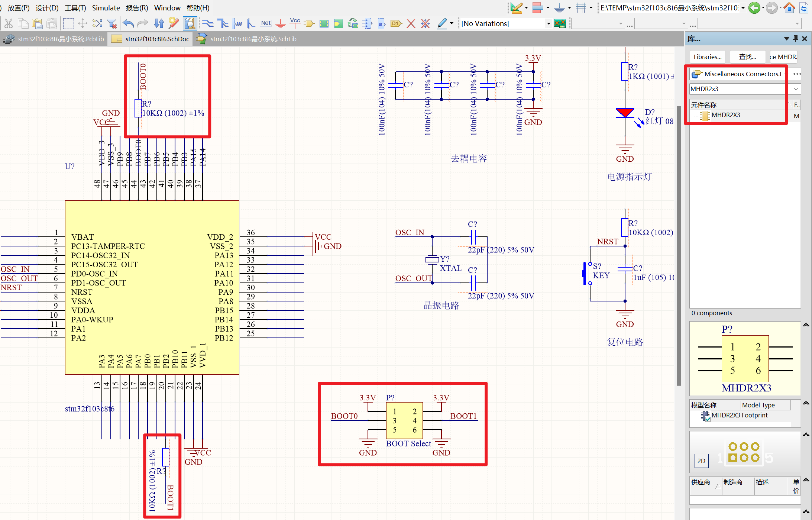Image resolution: width=812 pixels, height=520 pixels.
Task: Click the schematic vertical scrollbar
Action: point(679,245)
